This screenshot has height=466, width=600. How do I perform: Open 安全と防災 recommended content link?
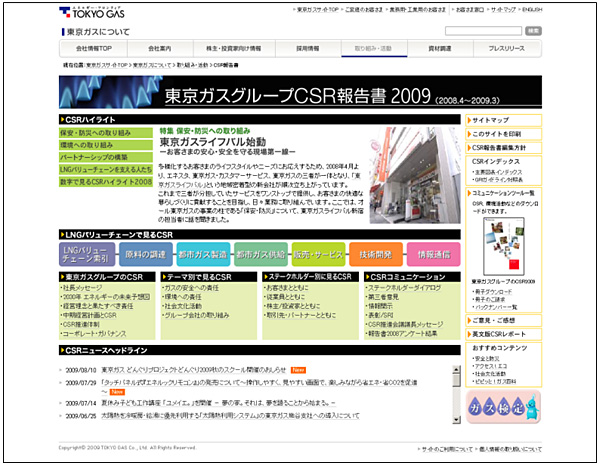[487, 358]
